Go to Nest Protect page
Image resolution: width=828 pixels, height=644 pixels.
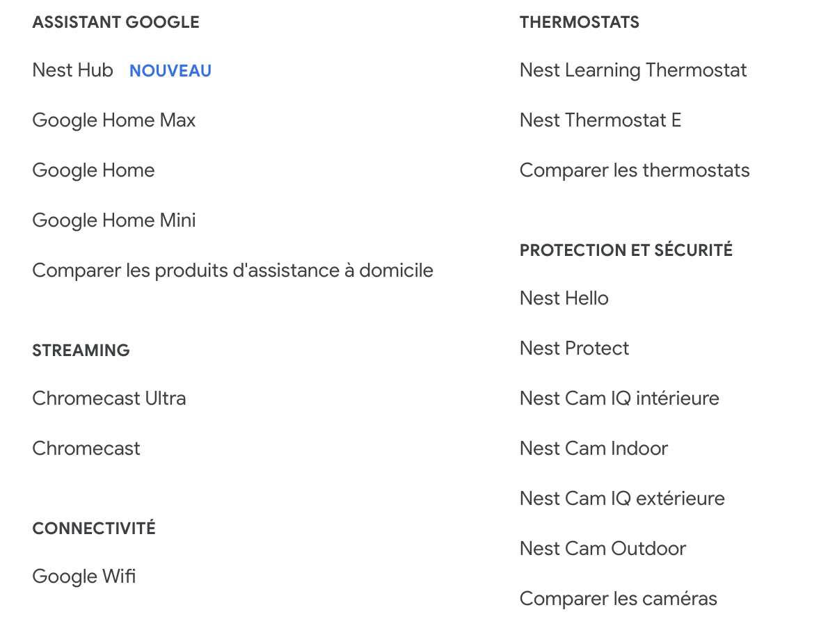pyautogui.click(x=574, y=348)
